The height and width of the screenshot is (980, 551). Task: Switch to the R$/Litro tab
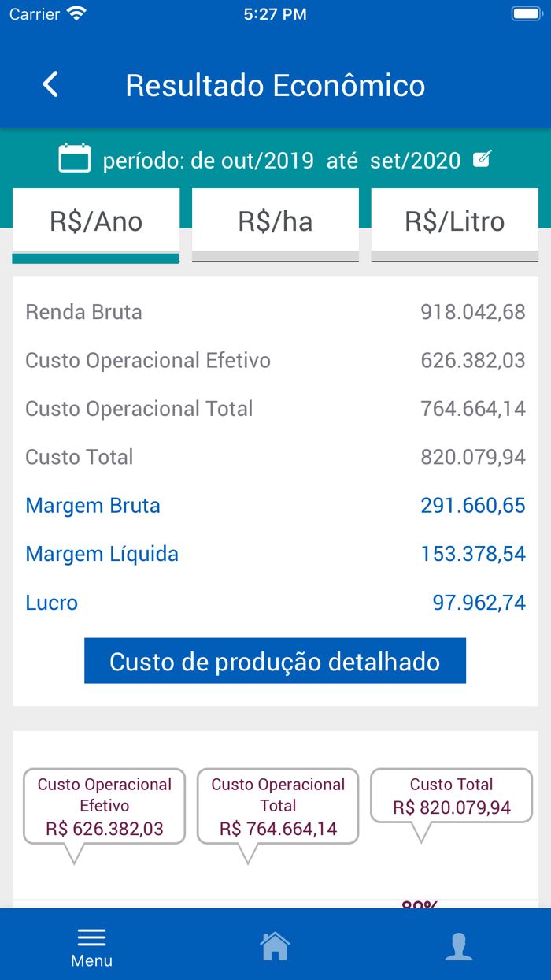click(x=454, y=221)
